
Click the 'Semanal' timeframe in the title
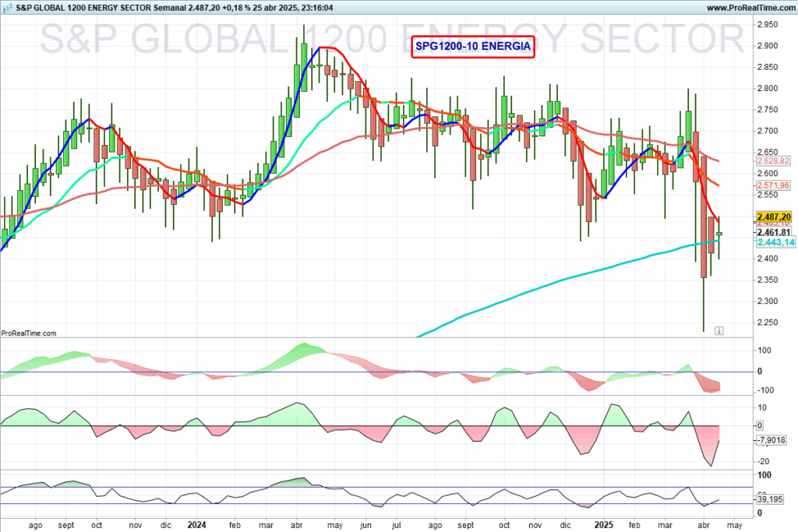coord(169,8)
